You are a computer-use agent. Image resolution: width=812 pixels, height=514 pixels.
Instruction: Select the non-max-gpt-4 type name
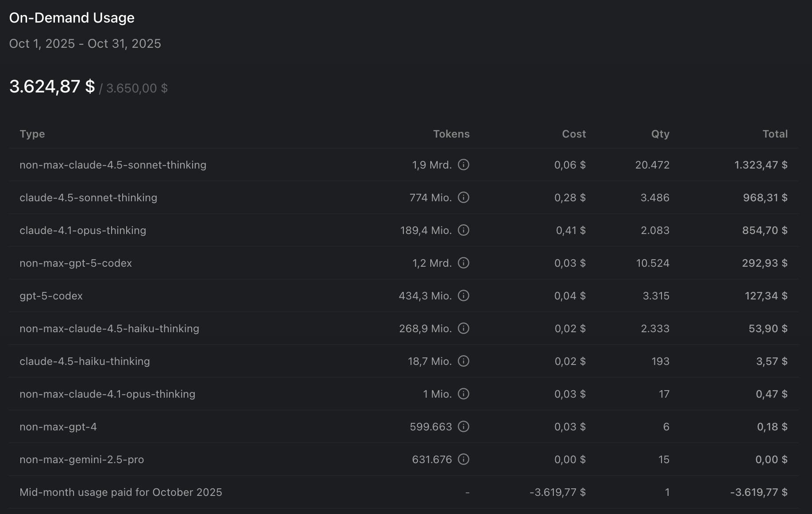(58, 426)
